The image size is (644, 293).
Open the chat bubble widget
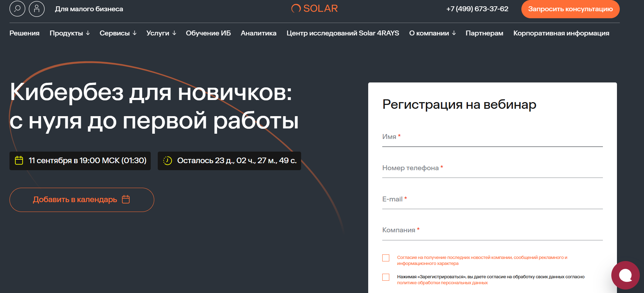[x=625, y=275]
